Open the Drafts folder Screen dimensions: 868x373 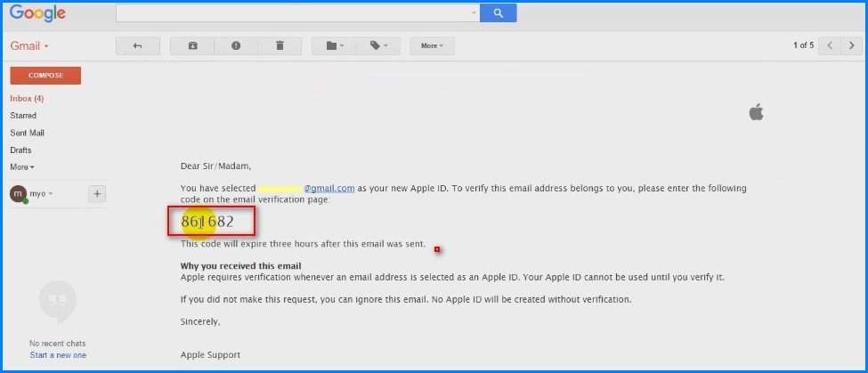20,150
